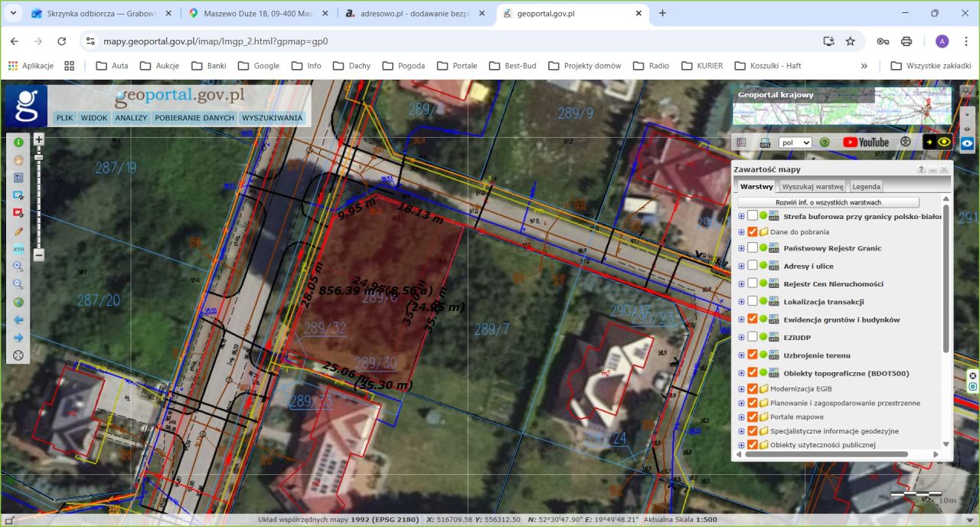Image resolution: width=980 pixels, height=527 pixels.
Task: Expand the Ewidencja gruntów i budynków node
Action: [x=741, y=319]
